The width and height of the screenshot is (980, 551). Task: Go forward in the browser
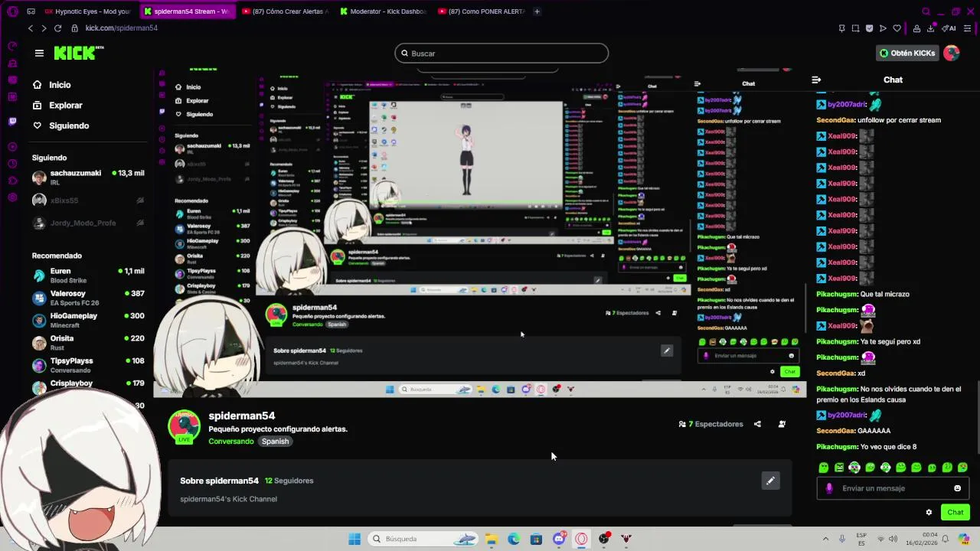[x=44, y=28]
